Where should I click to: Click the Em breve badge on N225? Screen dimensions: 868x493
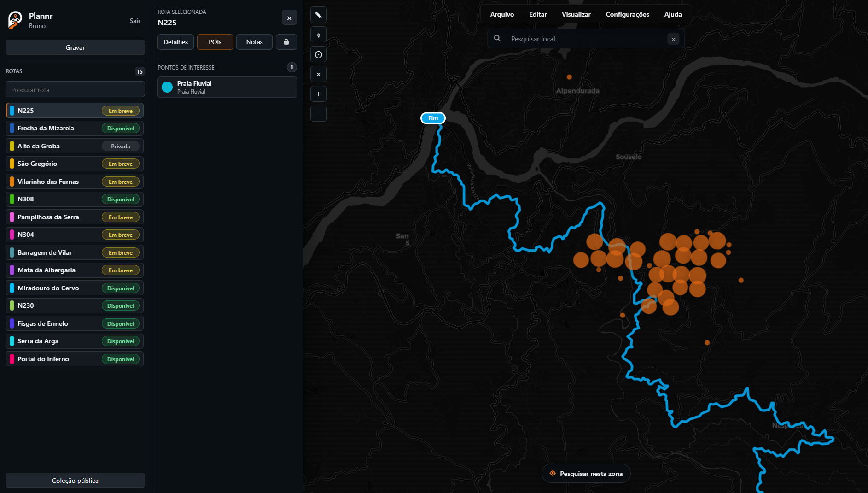coord(121,111)
